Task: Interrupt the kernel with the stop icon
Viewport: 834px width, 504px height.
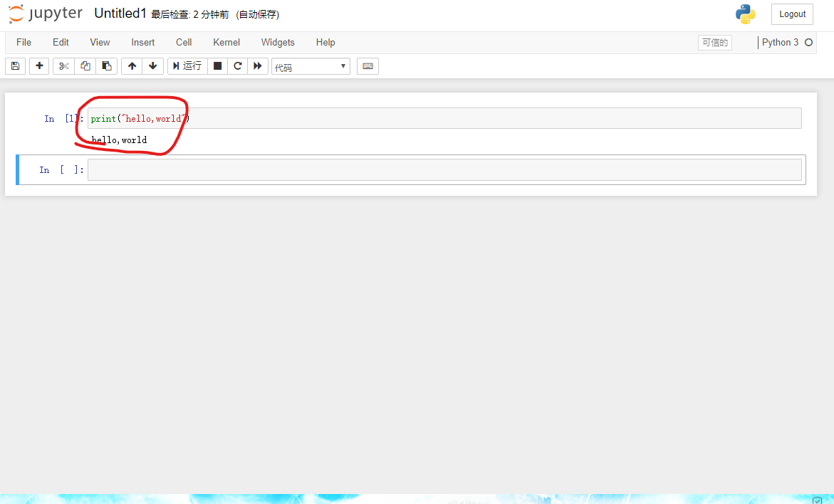Action: [x=217, y=66]
